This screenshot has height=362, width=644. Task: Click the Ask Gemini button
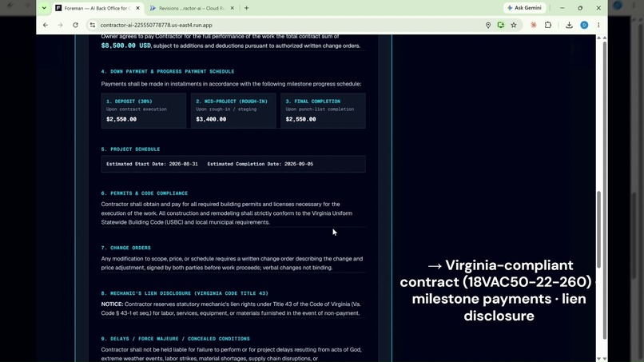point(524,8)
